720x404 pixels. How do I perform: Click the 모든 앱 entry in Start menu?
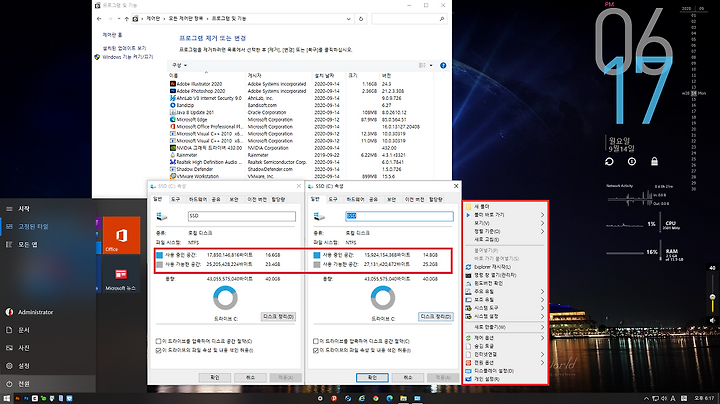pos(48,245)
